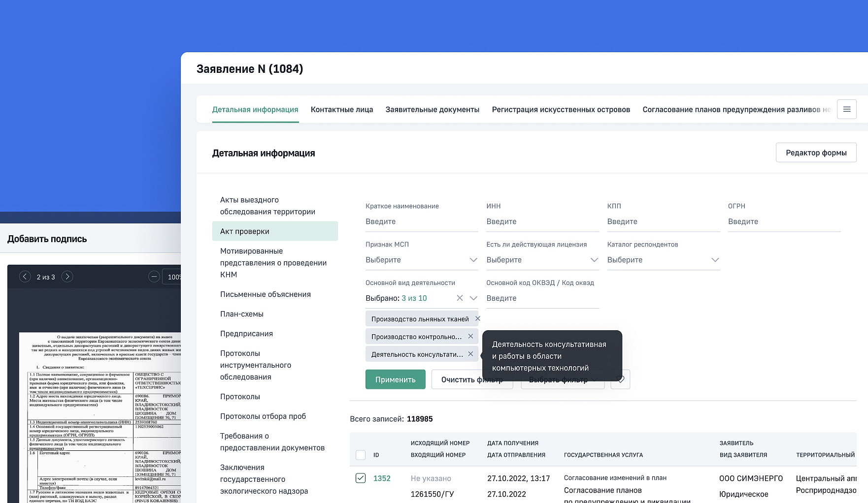
Task: Save current filter as favorite using heart icon
Action: pyautogui.click(x=620, y=379)
